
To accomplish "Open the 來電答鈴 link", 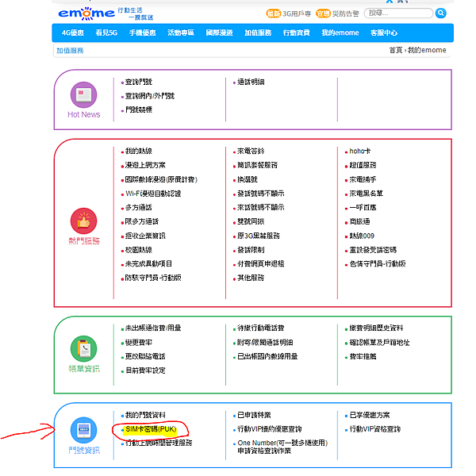I will pos(251,151).
